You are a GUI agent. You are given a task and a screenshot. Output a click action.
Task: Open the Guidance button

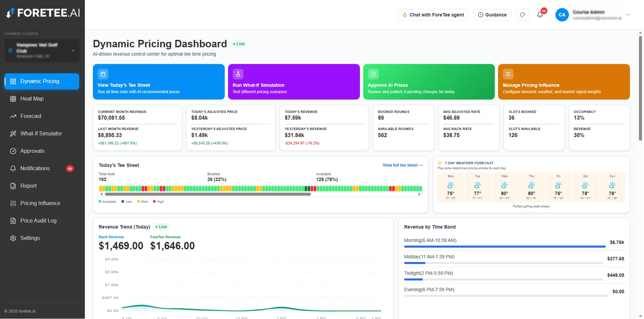point(492,15)
